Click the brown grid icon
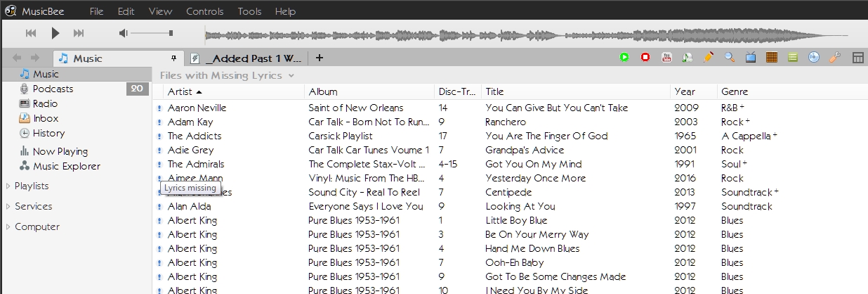The height and width of the screenshot is (294, 868). tap(772, 58)
